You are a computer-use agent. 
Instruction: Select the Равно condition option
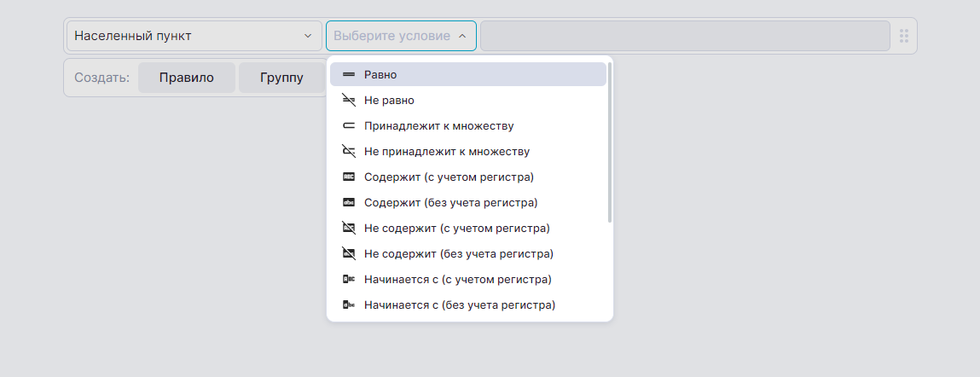pyautogui.click(x=380, y=75)
